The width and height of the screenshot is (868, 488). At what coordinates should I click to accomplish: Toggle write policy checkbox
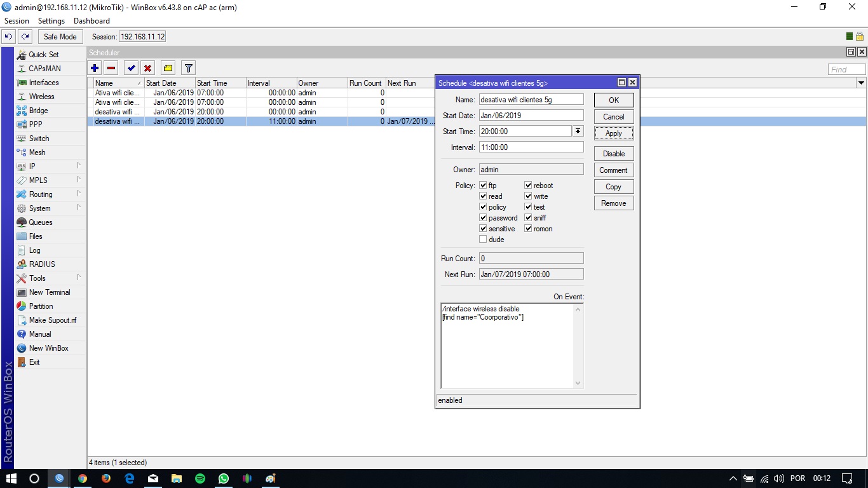(528, 196)
